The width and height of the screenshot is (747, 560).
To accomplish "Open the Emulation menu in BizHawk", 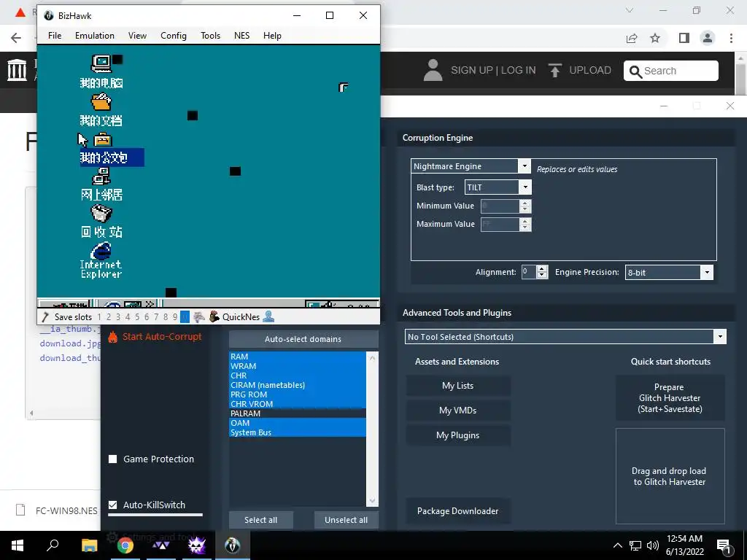I will tap(94, 36).
